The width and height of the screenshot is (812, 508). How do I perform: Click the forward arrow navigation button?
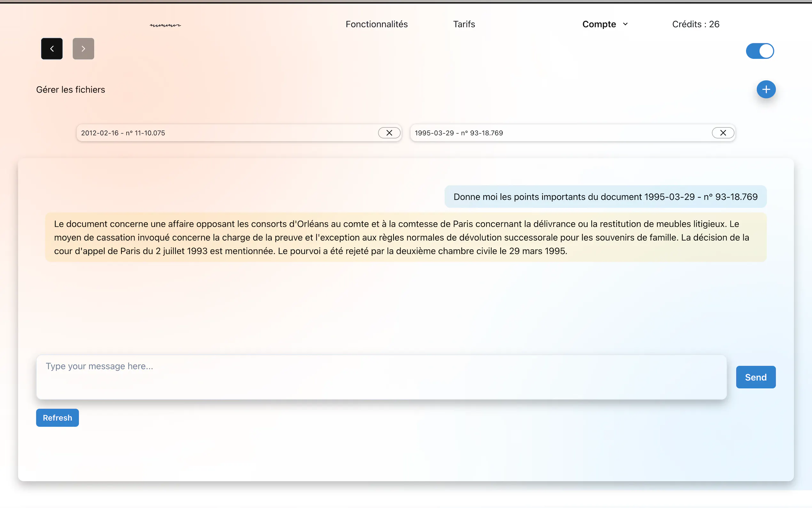tap(83, 49)
